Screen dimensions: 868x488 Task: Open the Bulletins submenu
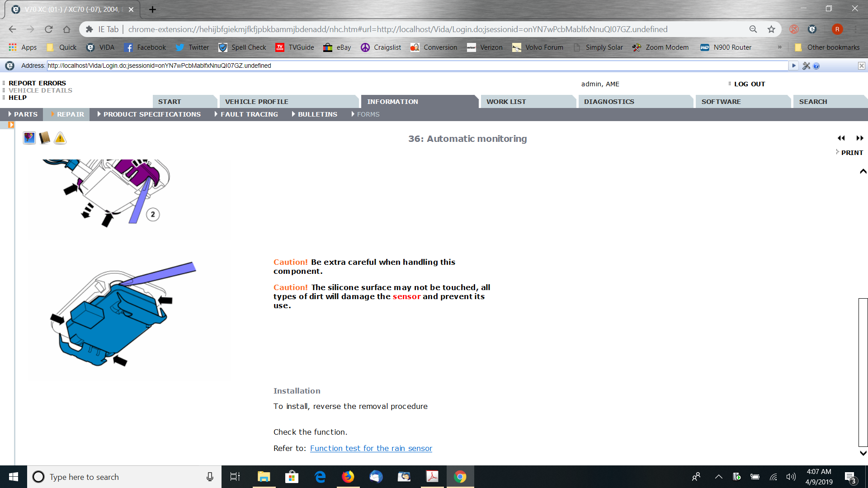click(x=317, y=114)
